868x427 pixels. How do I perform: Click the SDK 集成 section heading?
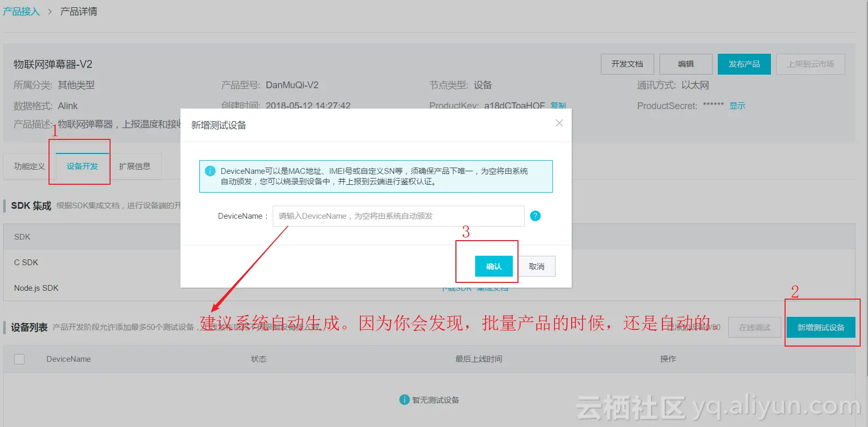(x=31, y=206)
